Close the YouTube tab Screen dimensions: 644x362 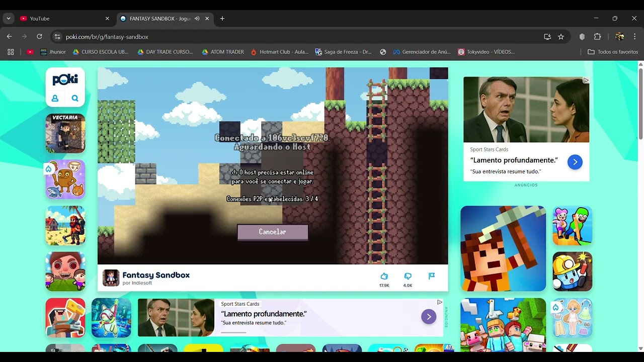coord(107,19)
